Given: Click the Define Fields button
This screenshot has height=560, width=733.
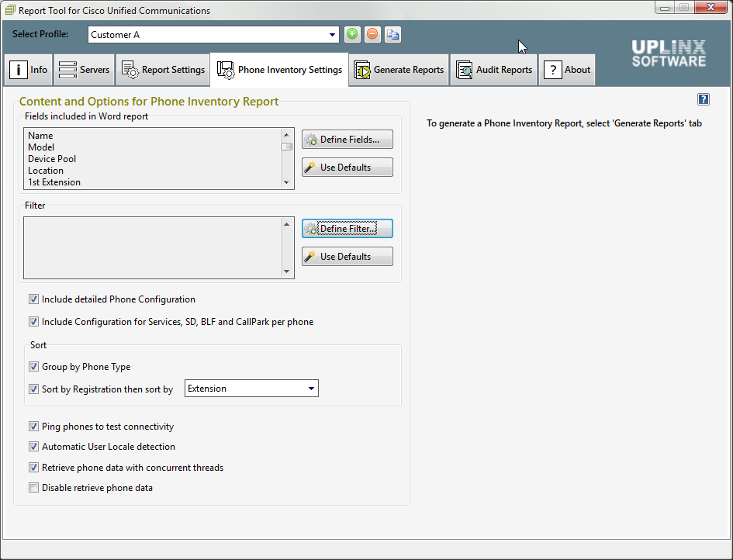Looking at the screenshot, I should pyautogui.click(x=347, y=140).
